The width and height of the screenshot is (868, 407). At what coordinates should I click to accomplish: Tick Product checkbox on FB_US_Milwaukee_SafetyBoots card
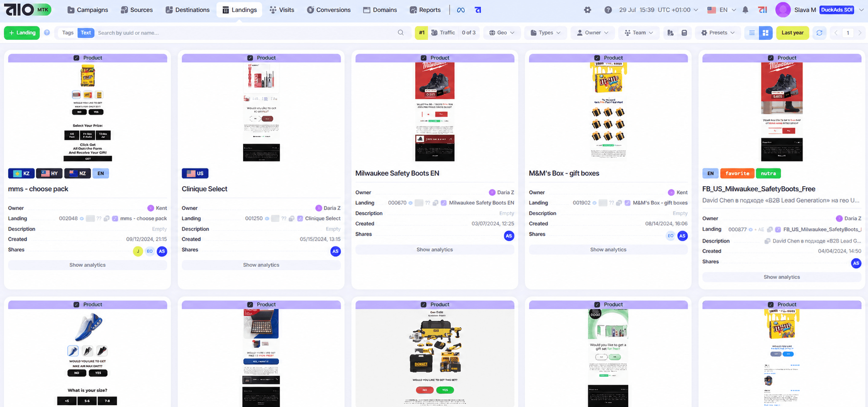point(771,58)
